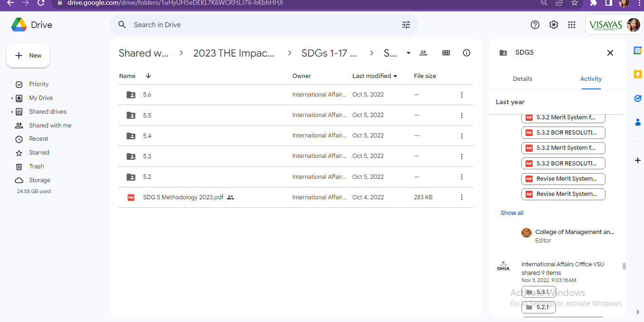Select Starred in the sidebar

(39, 153)
